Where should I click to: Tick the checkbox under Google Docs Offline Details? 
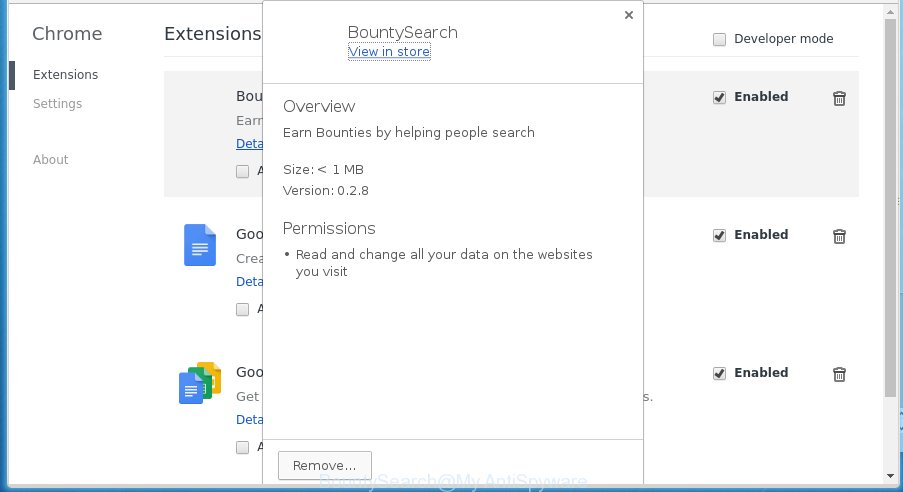pyautogui.click(x=242, y=448)
